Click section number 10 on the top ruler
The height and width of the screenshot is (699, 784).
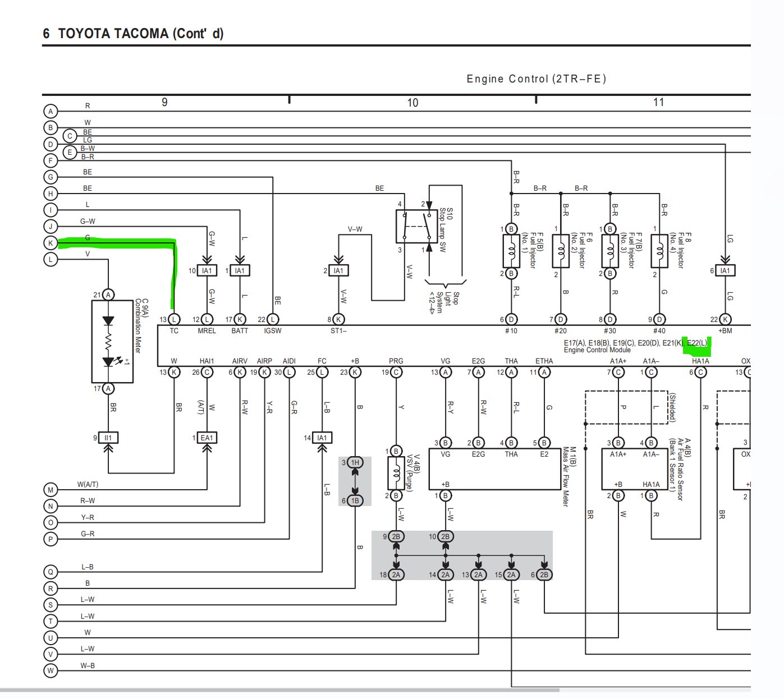click(412, 103)
